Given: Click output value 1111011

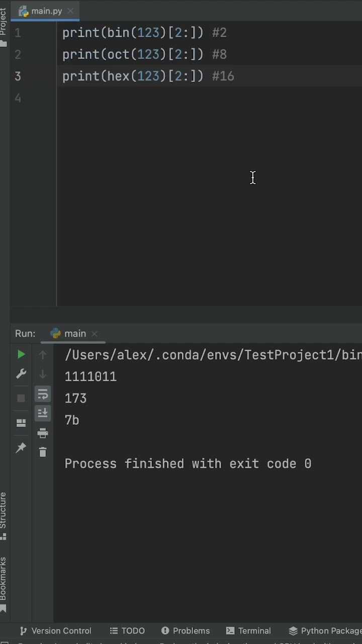Looking at the screenshot, I should click(90, 377).
